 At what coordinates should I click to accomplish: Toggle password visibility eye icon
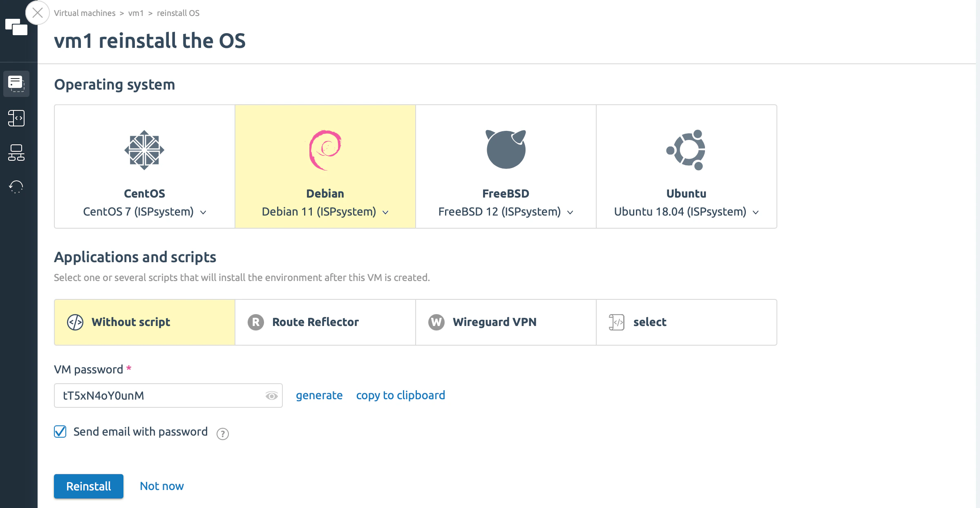[271, 396]
